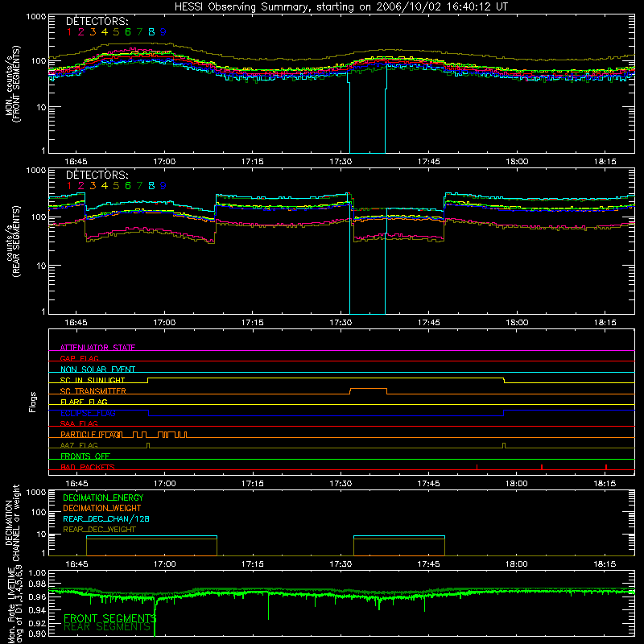644x644 pixels.
Task: Click the SC_TRANSMITTER flag label
Action: [x=93, y=391]
